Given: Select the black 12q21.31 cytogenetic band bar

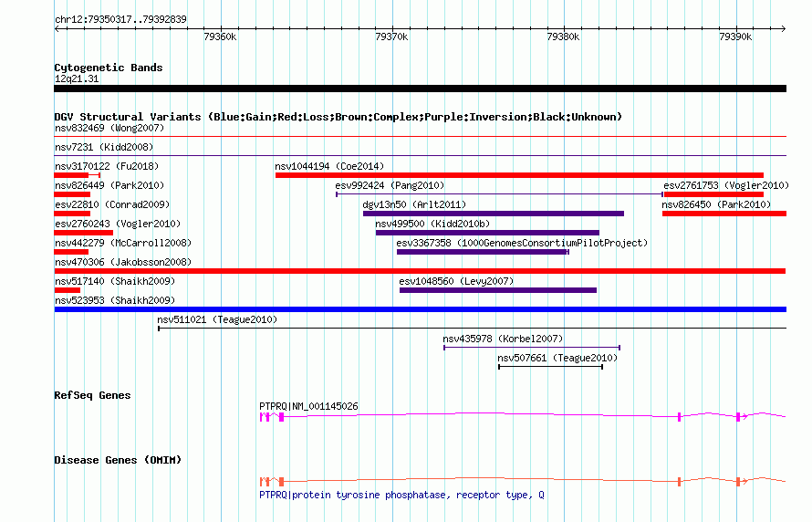Looking at the screenshot, I should pyautogui.click(x=421, y=89).
